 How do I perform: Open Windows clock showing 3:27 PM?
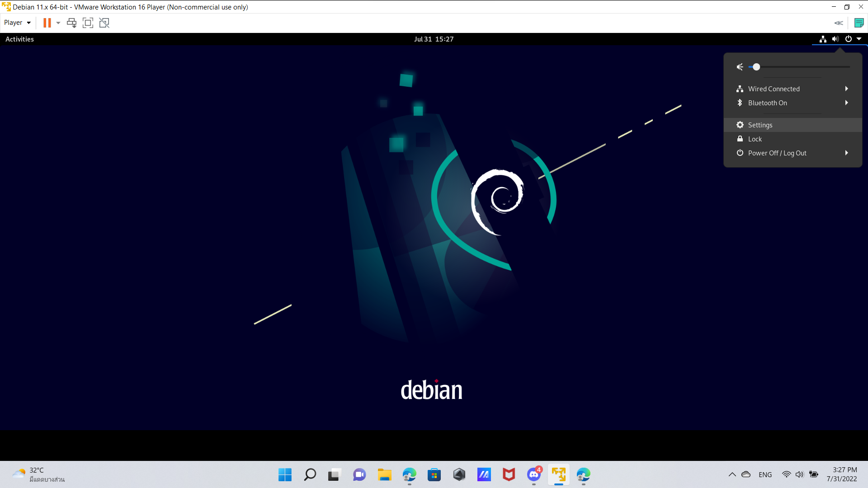pyautogui.click(x=842, y=475)
